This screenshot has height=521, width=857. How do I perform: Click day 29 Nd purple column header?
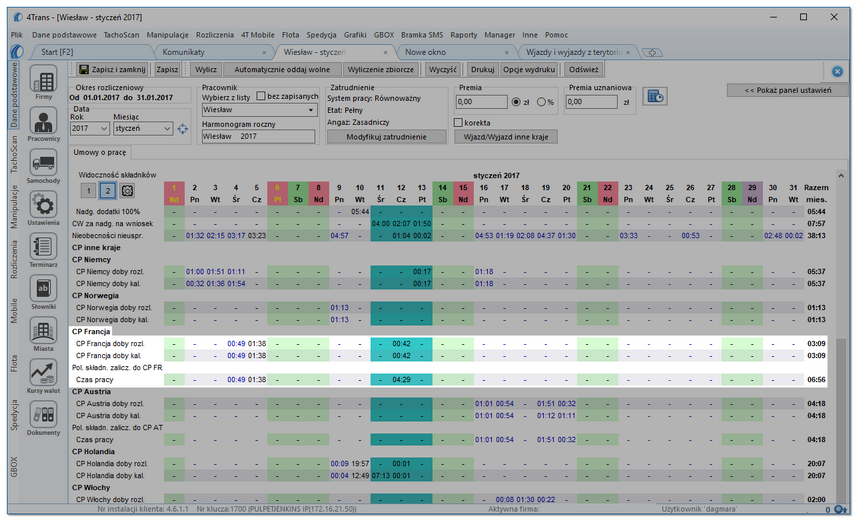(752, 194)
